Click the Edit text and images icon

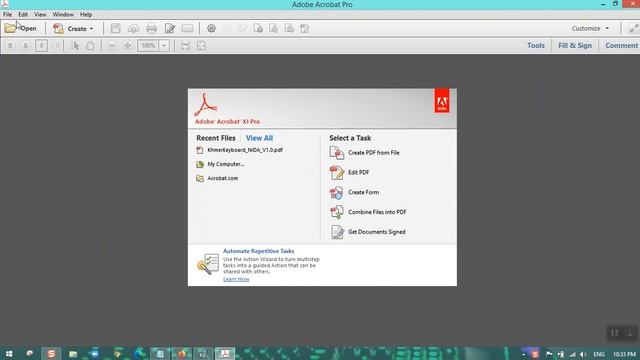click(x=169, y=28)
